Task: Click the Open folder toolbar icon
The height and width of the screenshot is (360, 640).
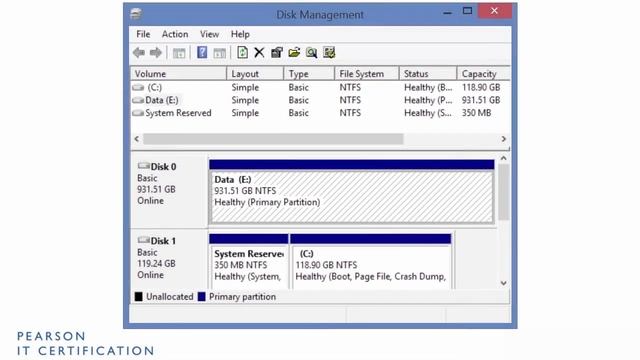Action: click(294, 52)
